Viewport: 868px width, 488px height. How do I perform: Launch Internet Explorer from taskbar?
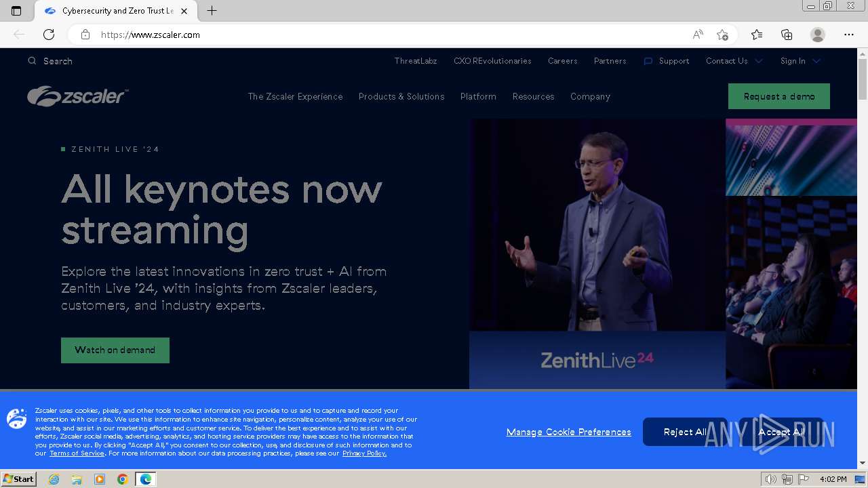click(54, 479)
